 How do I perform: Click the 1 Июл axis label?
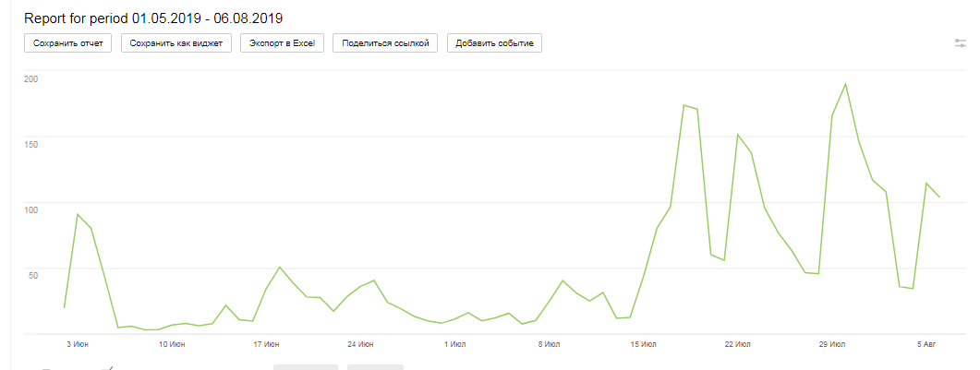(454, 344)
